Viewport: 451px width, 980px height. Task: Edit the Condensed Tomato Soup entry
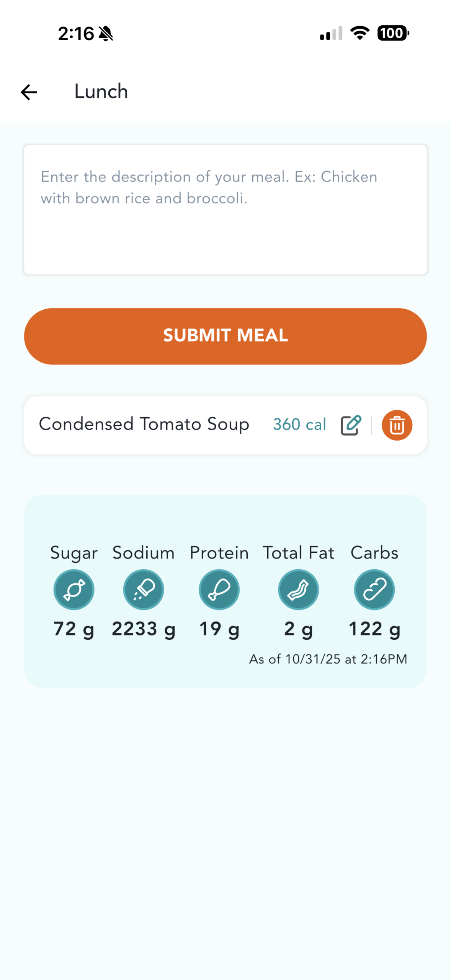pos(351,425)
